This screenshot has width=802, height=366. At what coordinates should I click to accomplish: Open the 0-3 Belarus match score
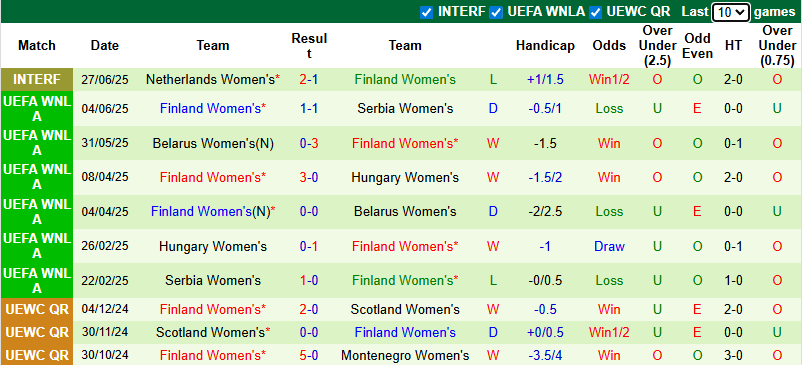click(309, 144)
